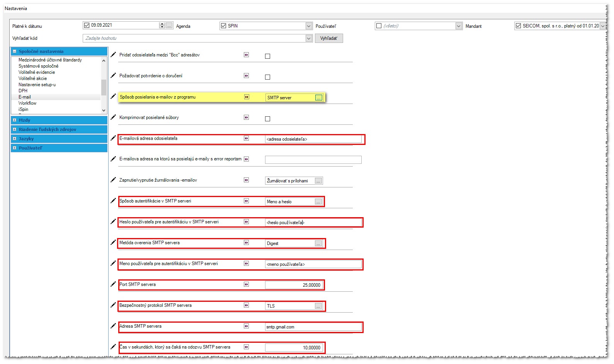Click arrow icon for 'Pridať odosielateľa medzi Bcc' row
614x364 pixels.
click(246, 55)
